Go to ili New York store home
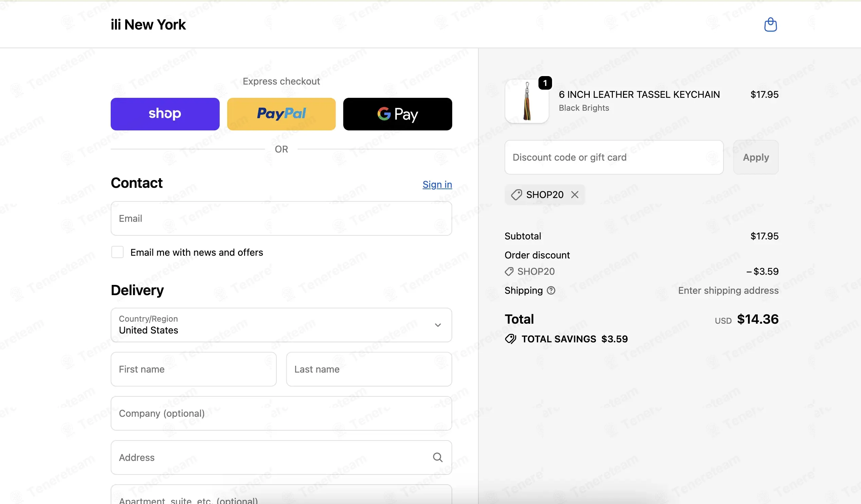 [148, 24]
